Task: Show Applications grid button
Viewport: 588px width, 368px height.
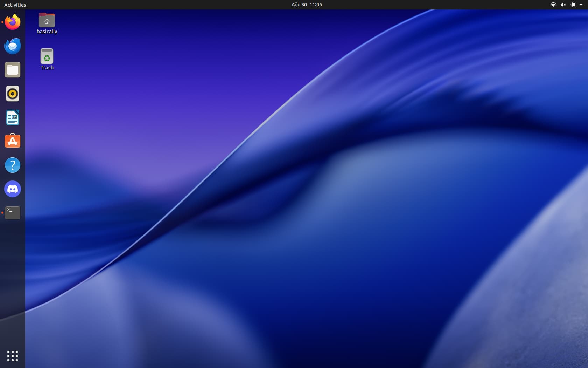Action: click(x=13, y=356)
